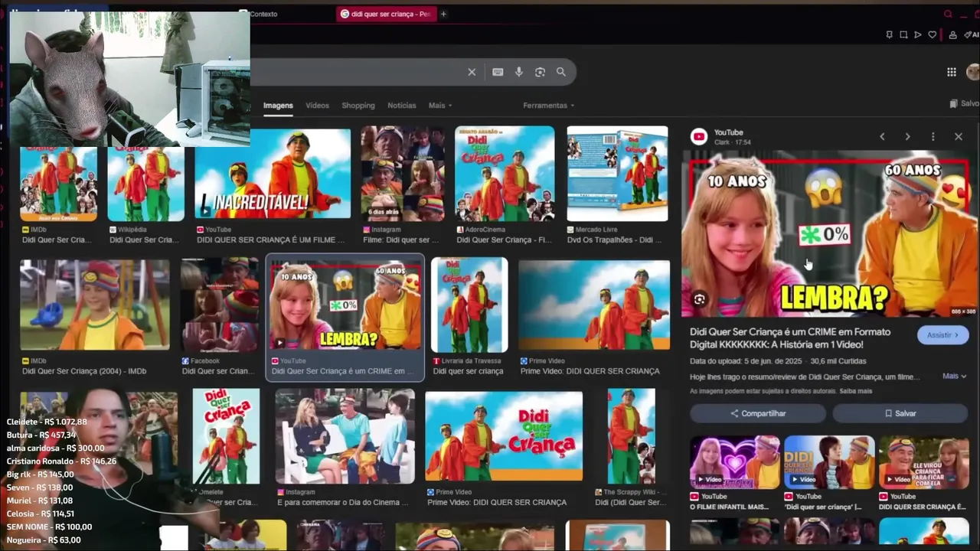Image resolution: width=980 pixels, height=551 pixels.
Task: Switch to the Shopping tab
Action: pos(358,106)
